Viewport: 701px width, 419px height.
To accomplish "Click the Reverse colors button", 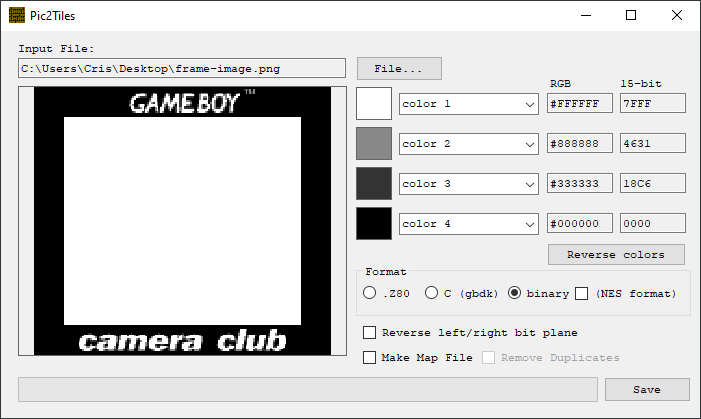I will coord(616,254).
